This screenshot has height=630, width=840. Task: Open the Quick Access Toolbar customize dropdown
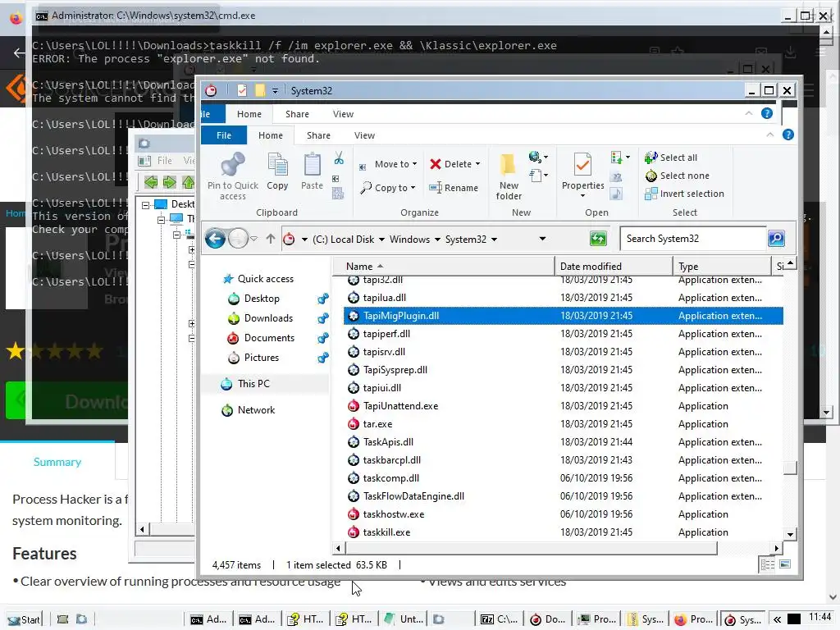(275, 91)
